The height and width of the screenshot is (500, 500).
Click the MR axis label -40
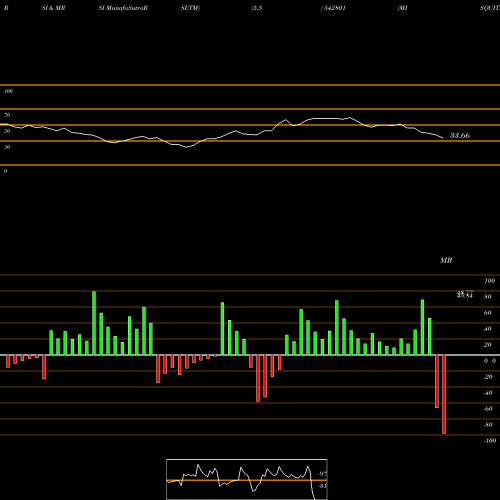(x=488, y=393)
